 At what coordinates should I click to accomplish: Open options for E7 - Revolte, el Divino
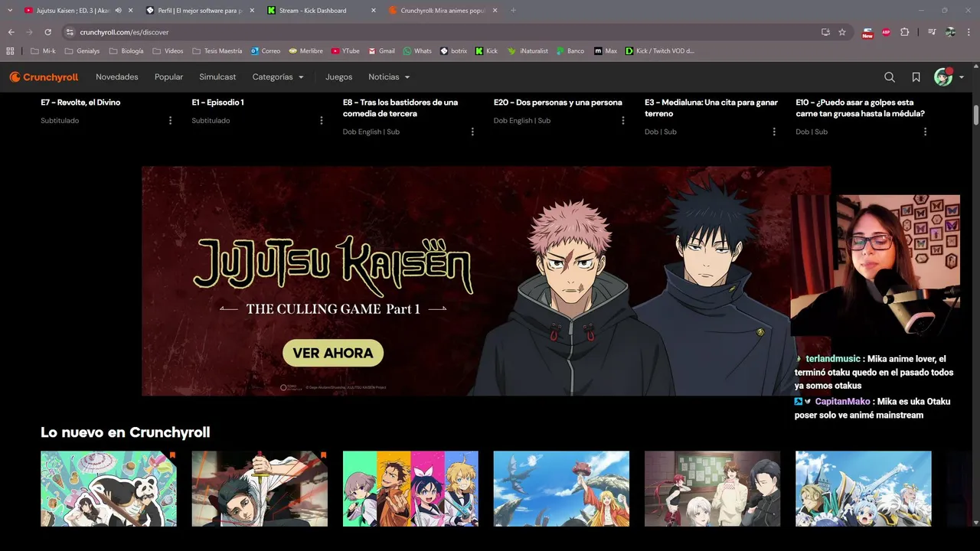coord(170,120)
